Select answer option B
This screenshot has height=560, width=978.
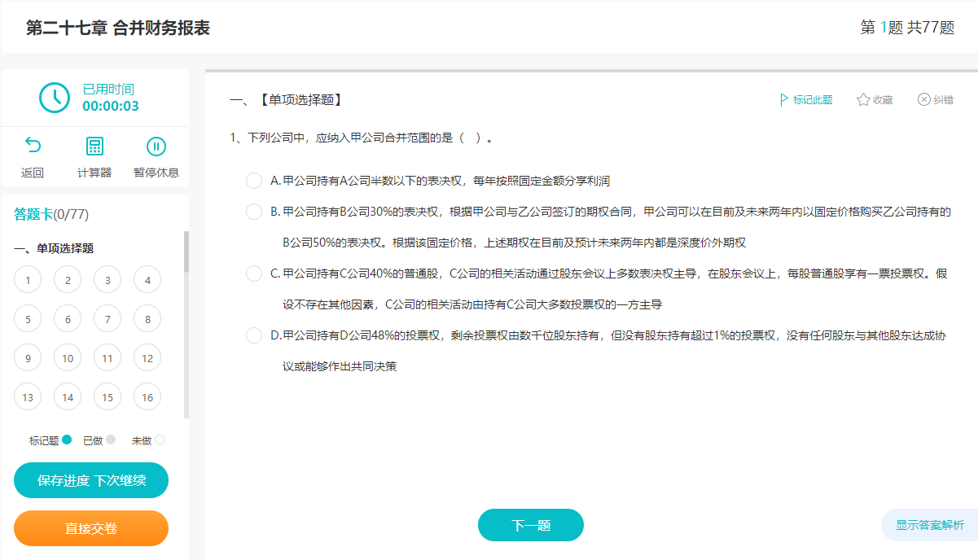click(253, 212)
